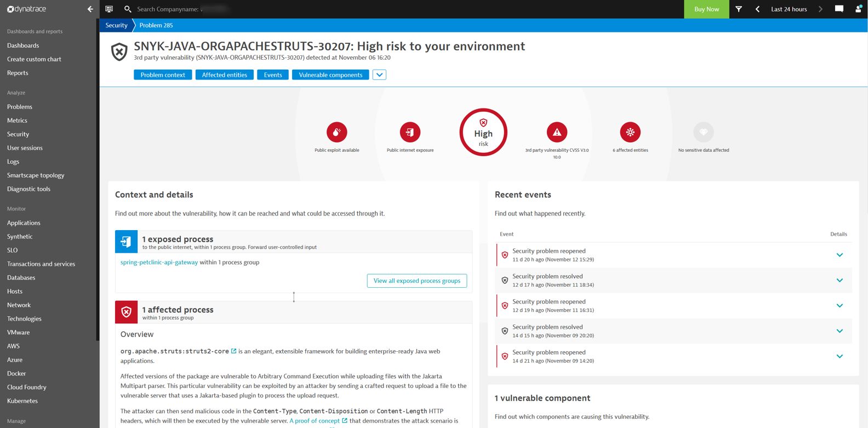Open Network in sidebar
Image resolution: width=868 pixels, height=428 pixels.
click(x=19, y=305)
